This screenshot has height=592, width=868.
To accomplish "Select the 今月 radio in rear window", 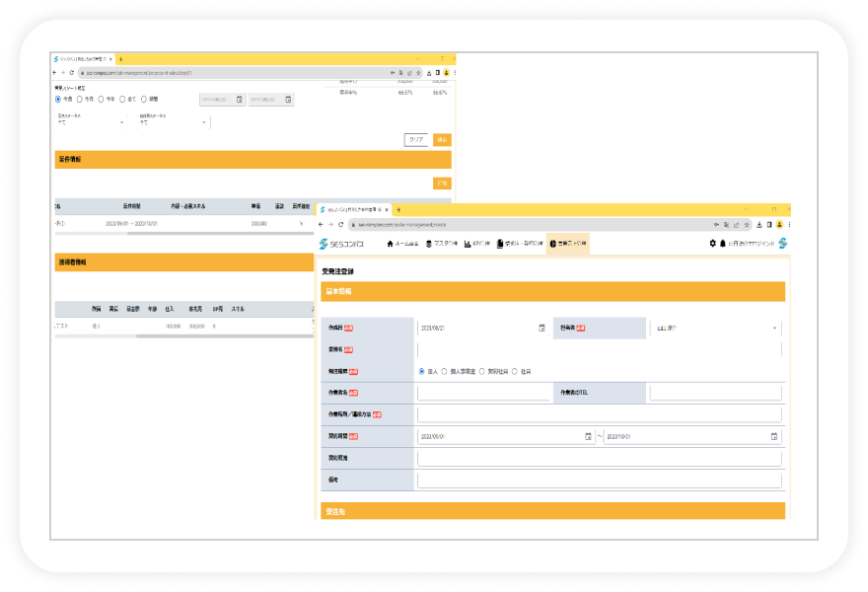I will click(80, 99).
